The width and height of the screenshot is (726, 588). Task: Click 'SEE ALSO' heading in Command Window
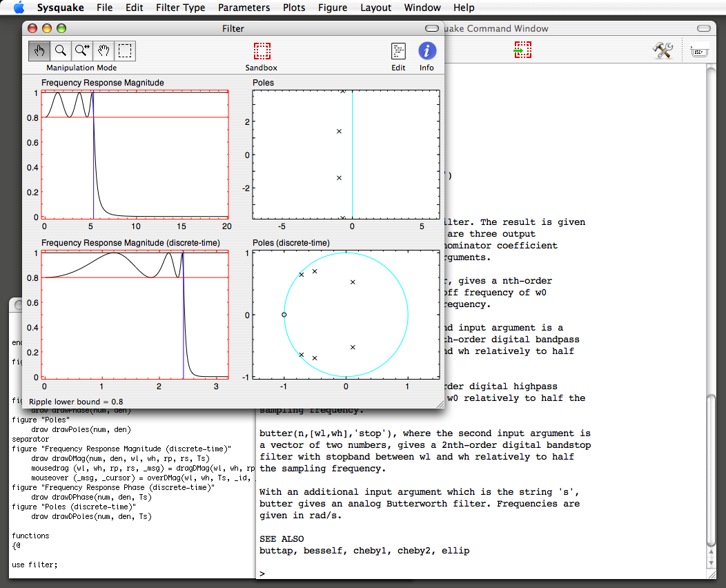pos(282,539)
